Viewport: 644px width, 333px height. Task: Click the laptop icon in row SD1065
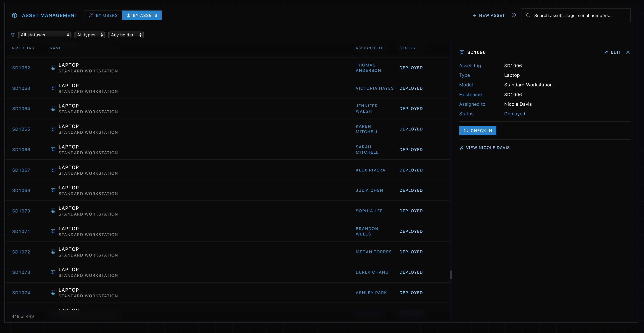(x=53, y=129)
